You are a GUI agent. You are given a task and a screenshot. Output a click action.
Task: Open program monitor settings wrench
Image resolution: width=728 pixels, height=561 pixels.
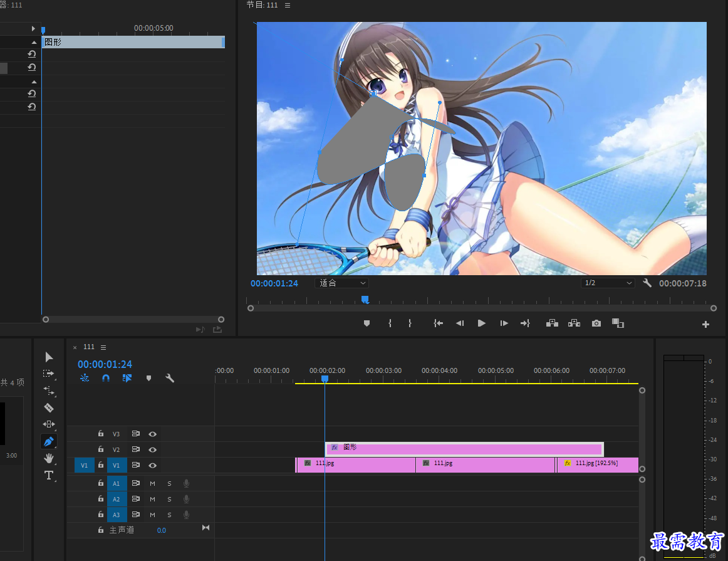click(x=647, y=283)
